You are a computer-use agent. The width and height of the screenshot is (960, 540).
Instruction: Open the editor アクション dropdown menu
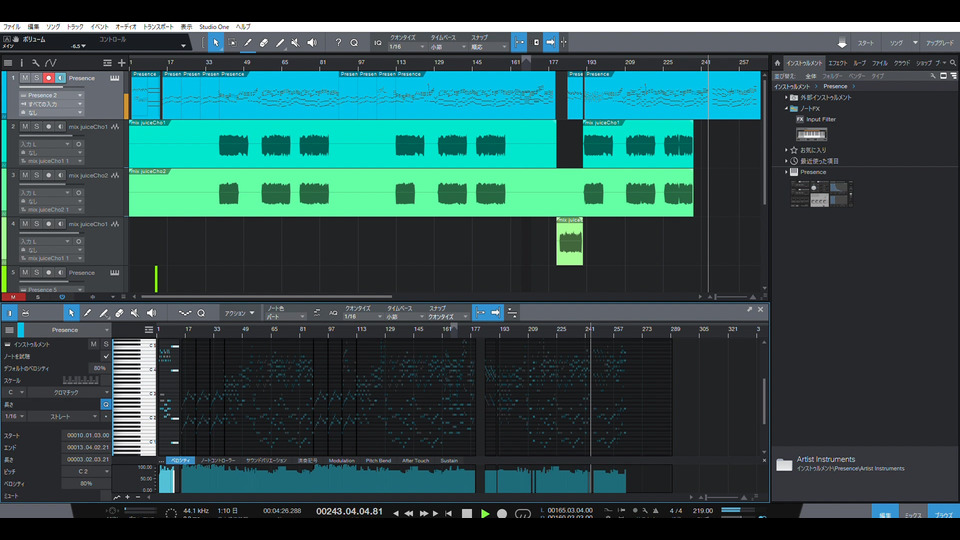(238, 313)
